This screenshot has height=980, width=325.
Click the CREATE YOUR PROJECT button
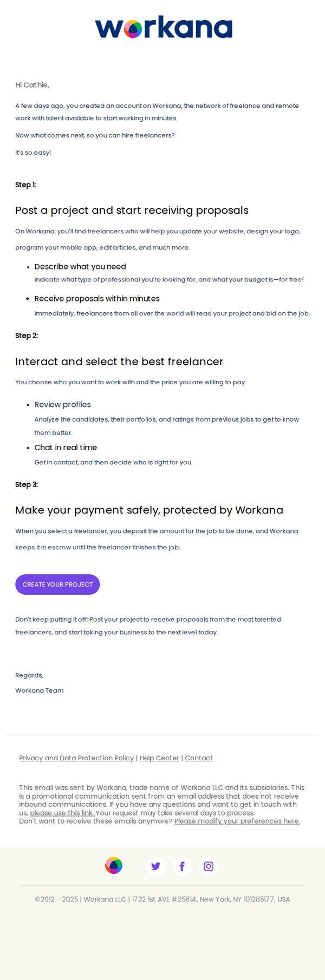pos(57,584)
